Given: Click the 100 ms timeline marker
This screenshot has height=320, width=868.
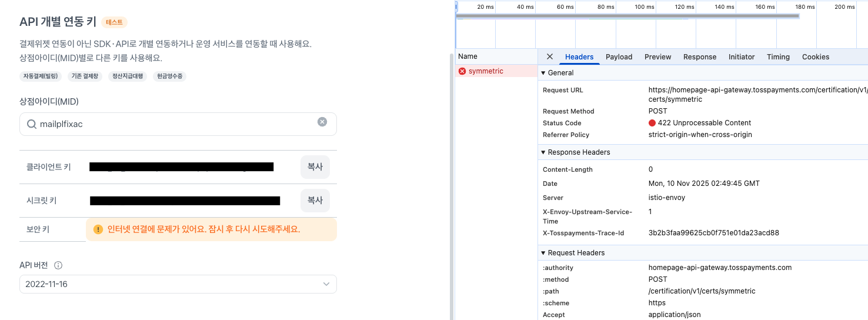Looking at the screenshot, I should (644, 7).
